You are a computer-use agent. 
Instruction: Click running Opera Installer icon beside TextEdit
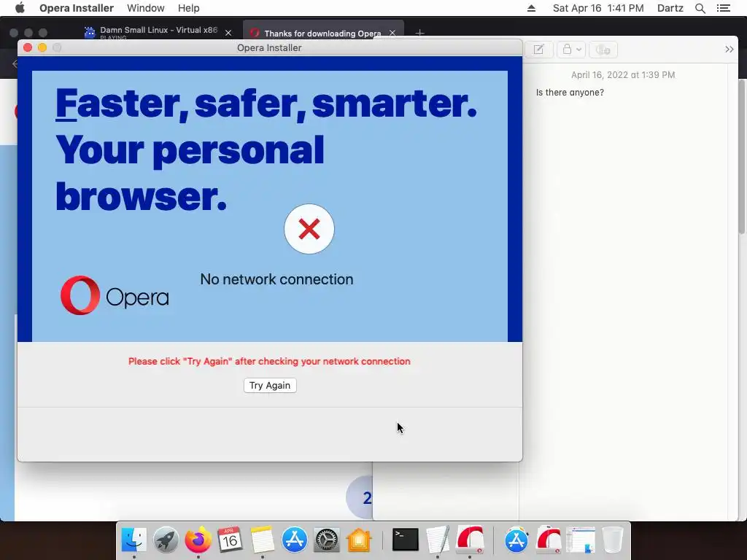coord(470,540)
